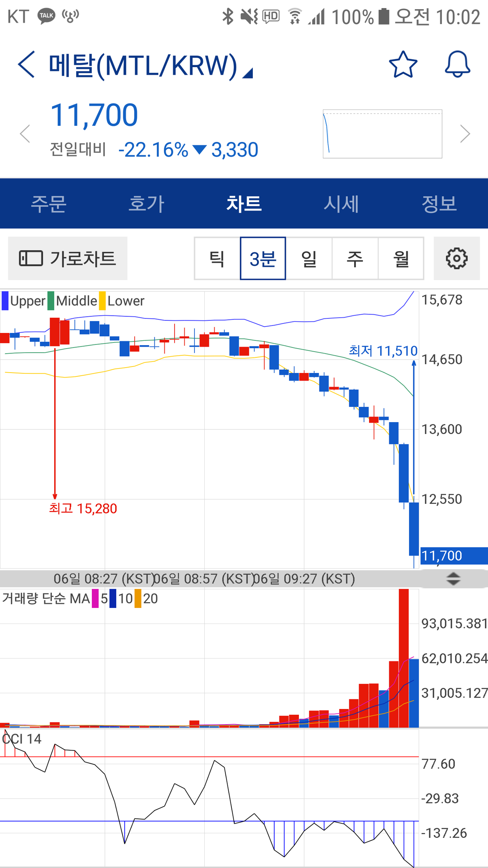This screenshot has width=488, height=868.
Task: Tap the CCI 14 indicator label
Action: pos(22,739)
